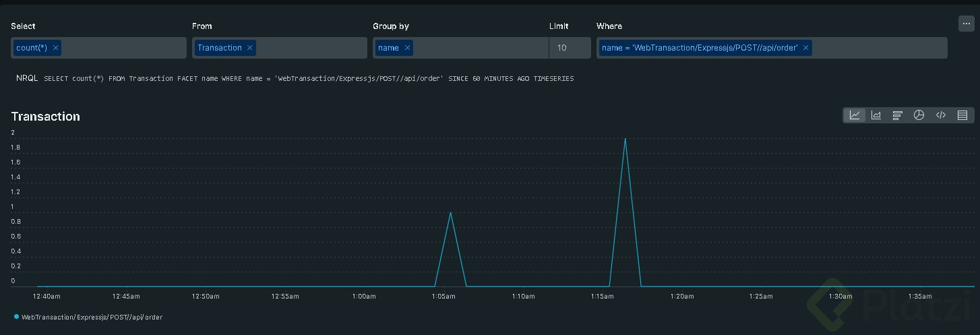Click the Limit field showing 10
Image resolution: width=980 pixels, height=335 pixels.
pos(570,48)
